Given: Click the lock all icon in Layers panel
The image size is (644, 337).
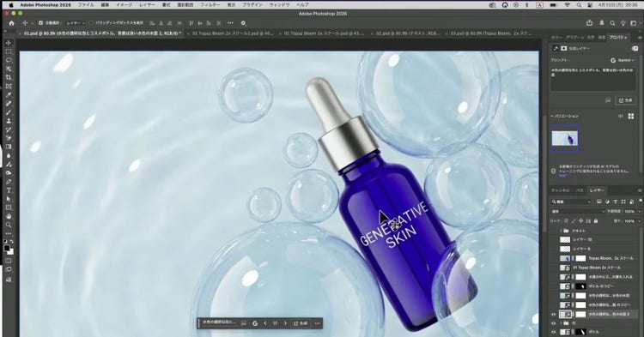Looking at the screenshot, I should click(596, 221).
